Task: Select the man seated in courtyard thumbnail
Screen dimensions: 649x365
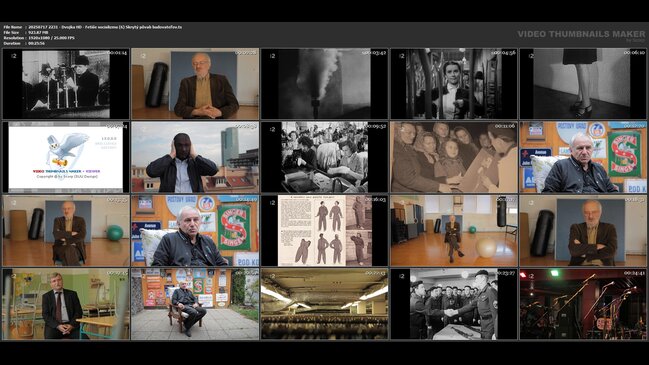Action: 195,304
